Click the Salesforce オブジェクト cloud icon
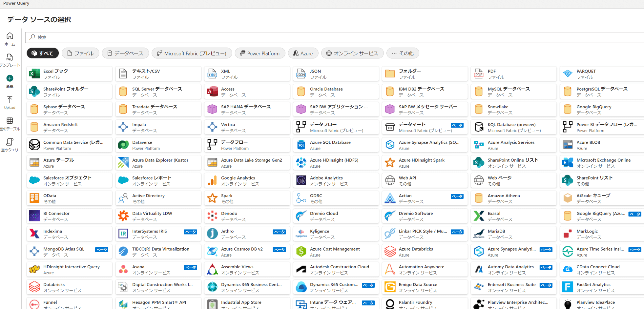 [34, 180]
